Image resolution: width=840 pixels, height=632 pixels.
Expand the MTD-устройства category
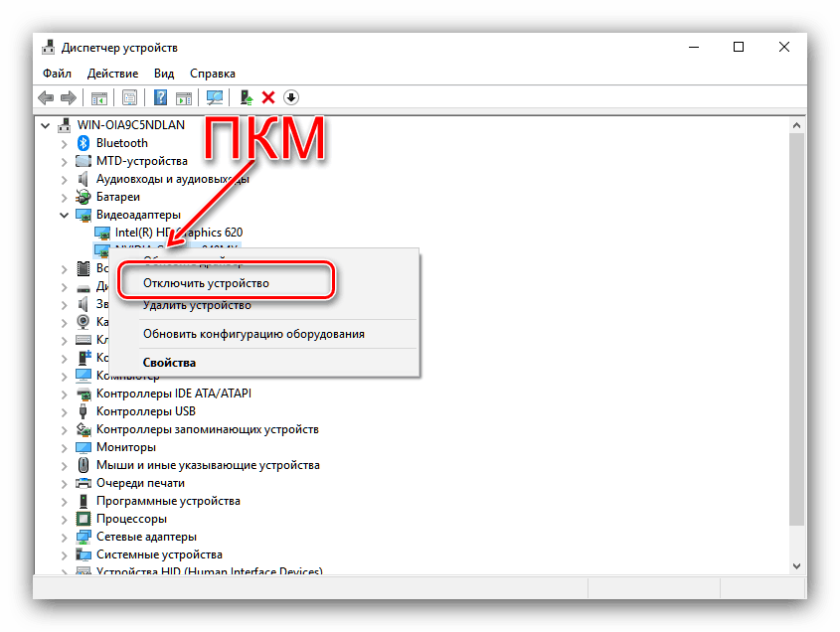coord(65,162)
